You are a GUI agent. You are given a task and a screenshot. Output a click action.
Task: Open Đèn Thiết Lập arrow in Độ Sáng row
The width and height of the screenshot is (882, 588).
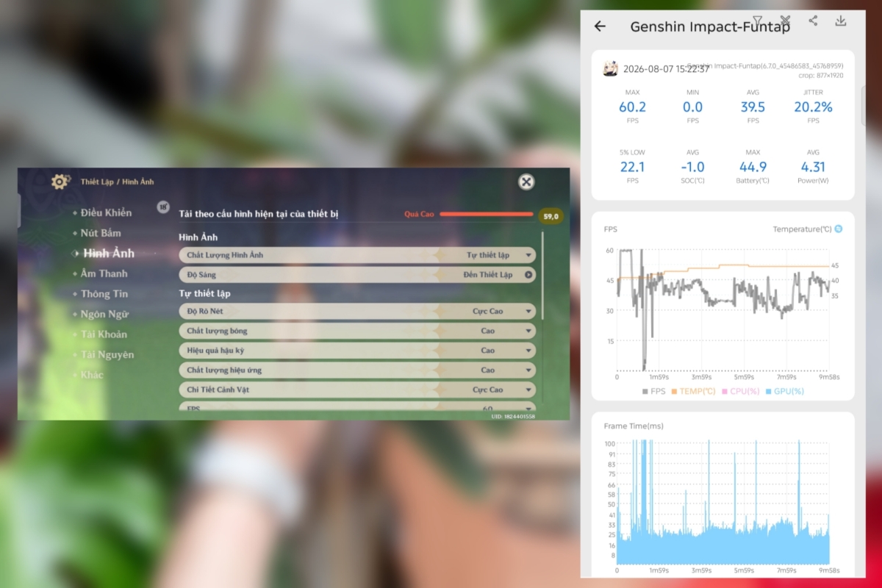[528, 274]
